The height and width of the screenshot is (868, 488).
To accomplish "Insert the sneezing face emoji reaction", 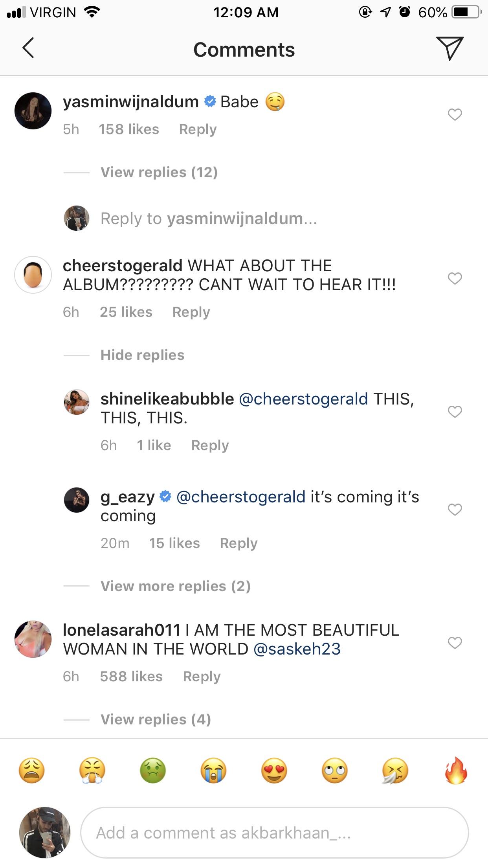I will 395,771.
